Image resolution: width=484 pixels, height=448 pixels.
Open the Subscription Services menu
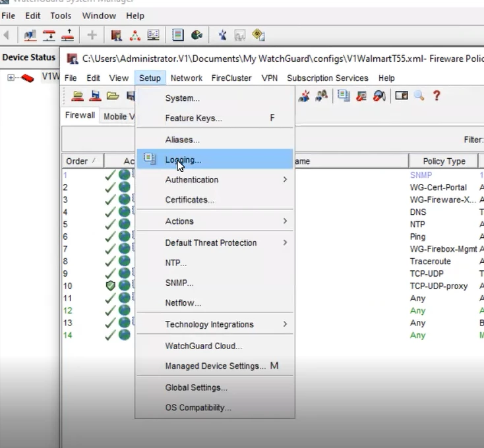point(328,78)
